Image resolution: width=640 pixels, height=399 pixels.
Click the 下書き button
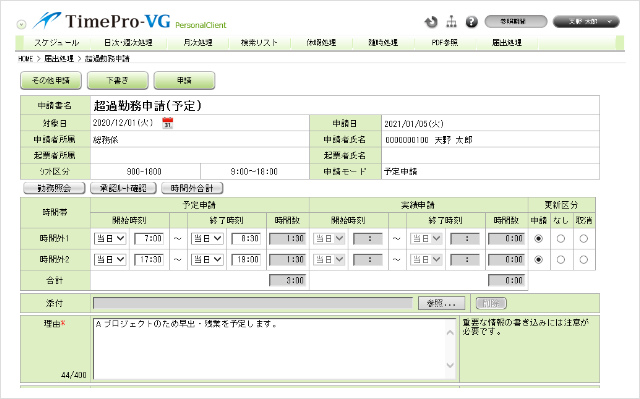[118, 80]
